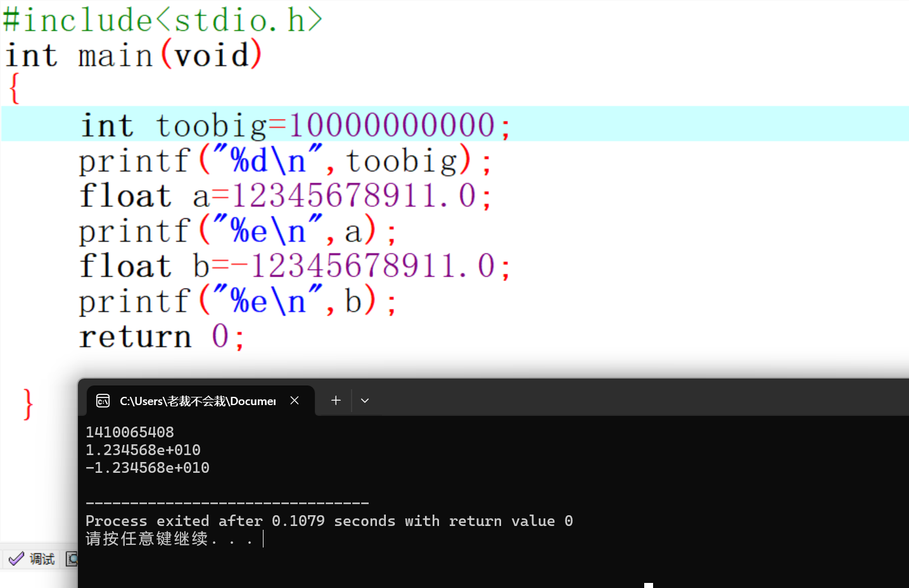Click the magnifier icon beside 调试

(72, 559)
